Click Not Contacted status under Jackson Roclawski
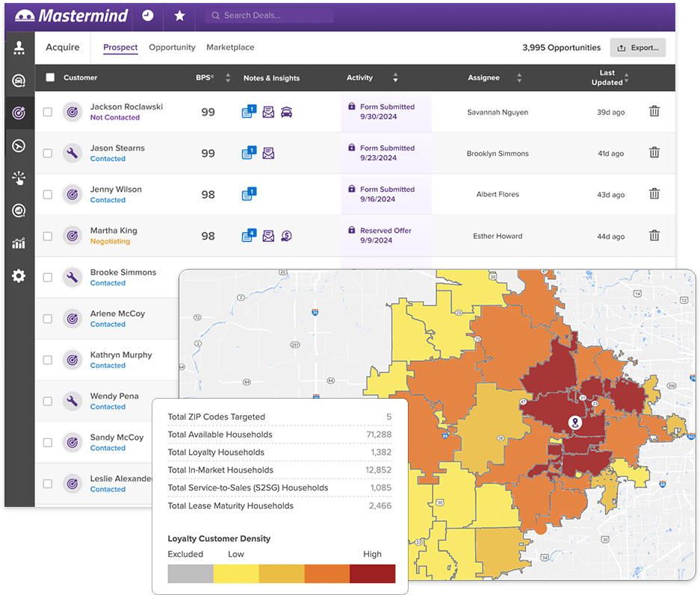This screenshot has height=595, width=700. 115,117
